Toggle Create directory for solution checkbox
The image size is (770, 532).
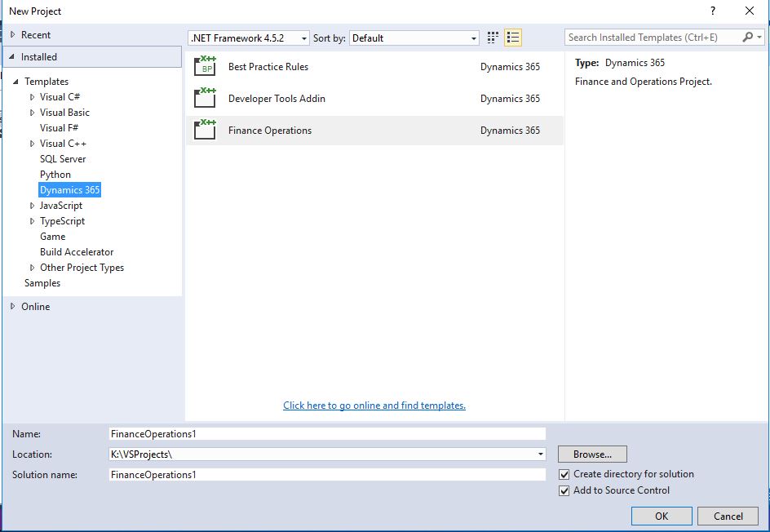pyautogui.click(x=564, y=475)
